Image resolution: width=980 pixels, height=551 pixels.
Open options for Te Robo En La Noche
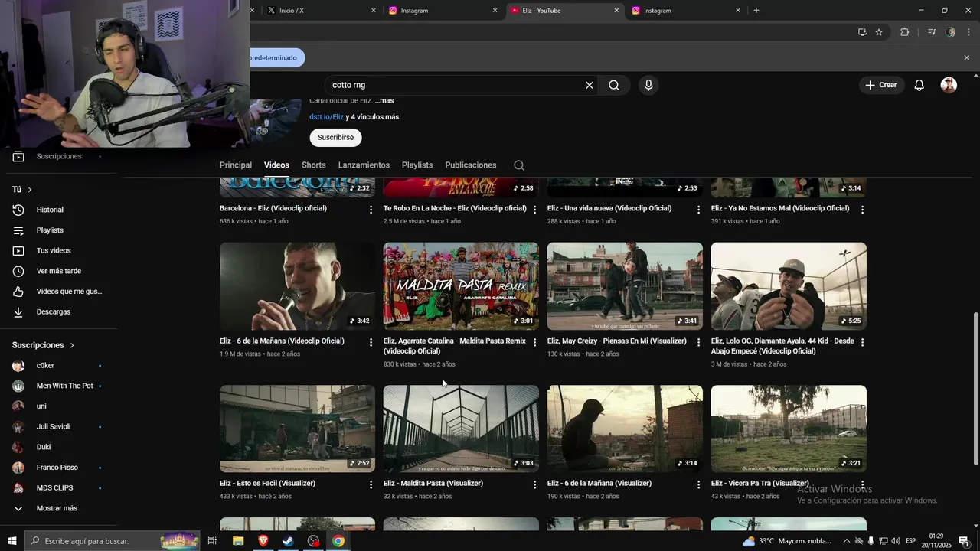coord(535,209)
